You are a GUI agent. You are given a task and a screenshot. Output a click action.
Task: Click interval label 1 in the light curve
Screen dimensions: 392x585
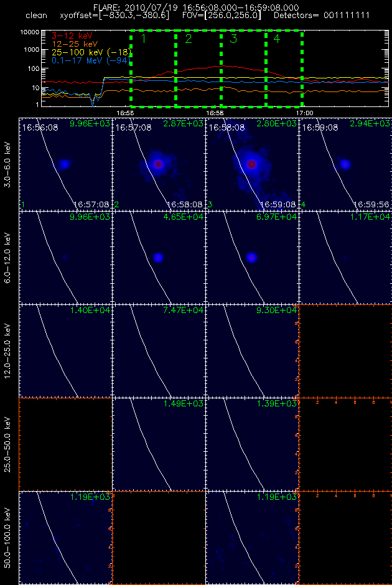pyautogui.click(x=143, y=39)
